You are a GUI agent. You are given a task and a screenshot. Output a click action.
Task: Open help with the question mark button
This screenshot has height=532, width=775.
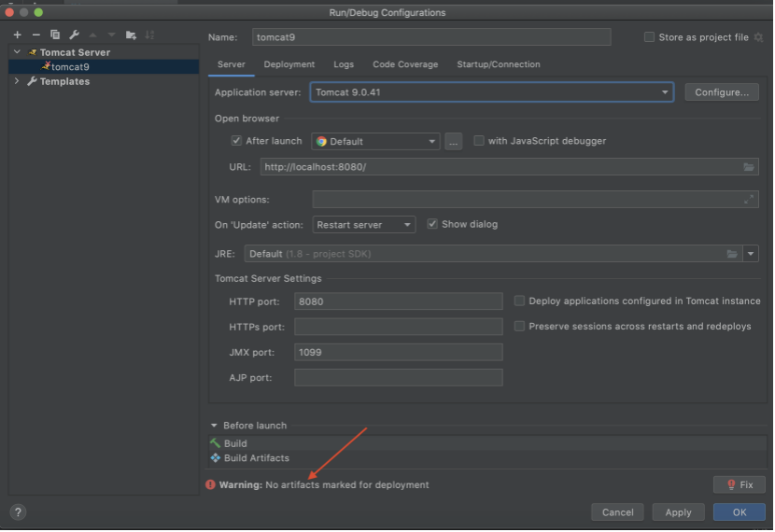pos(18,512)
